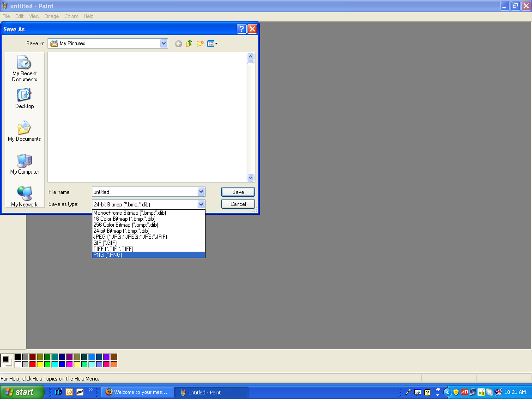Click the foreground/background color indicator box
The width and height of the screenshot is (532, 399).
[6, 360]
